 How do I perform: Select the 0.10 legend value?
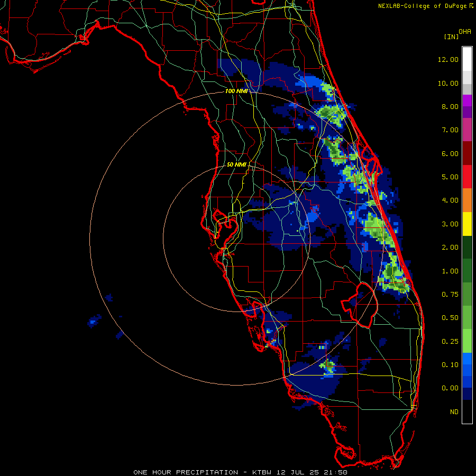450,365
